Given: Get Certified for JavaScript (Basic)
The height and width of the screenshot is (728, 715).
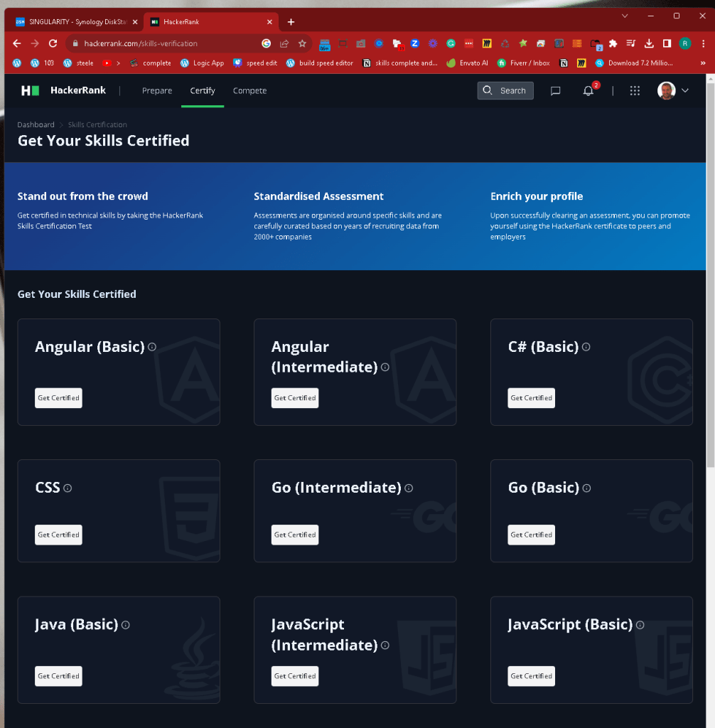Looking at the screenshot, I should (531, 676).
